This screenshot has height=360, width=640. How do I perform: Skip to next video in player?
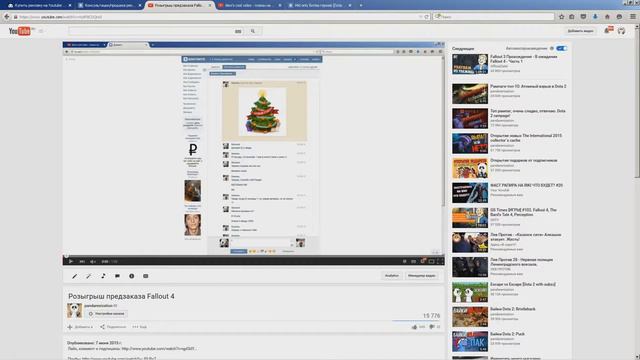[82, 261]
